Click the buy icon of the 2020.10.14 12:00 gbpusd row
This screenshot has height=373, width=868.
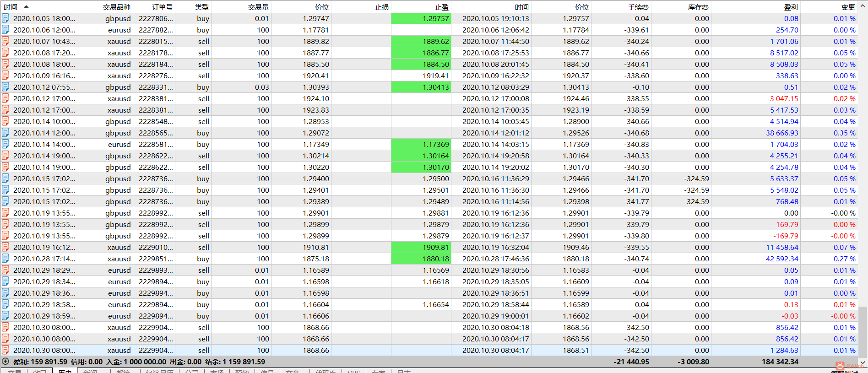click(x=5, y=133)
